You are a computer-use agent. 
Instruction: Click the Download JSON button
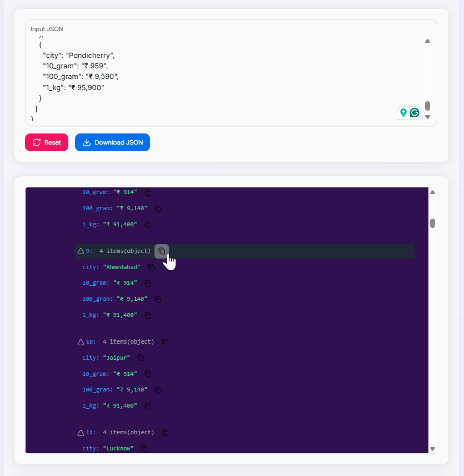pyautogui.click(x=112, y=142)
